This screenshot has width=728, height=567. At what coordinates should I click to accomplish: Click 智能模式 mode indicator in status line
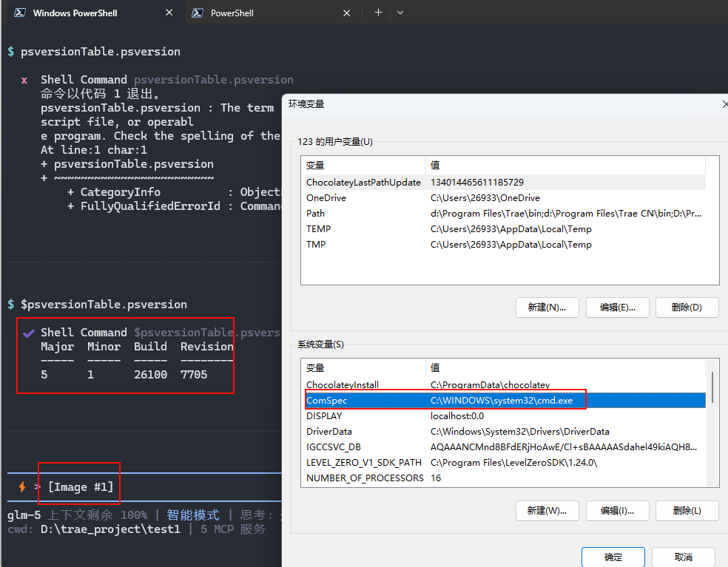(192, 515)
